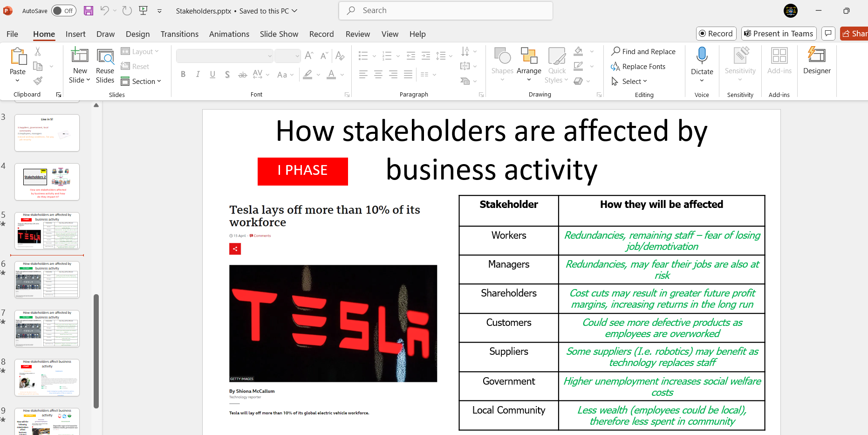This screenshot has height=435, width=868.
Task: Click in the Search box
Action: pyautogui.click(x=446, y=11)
